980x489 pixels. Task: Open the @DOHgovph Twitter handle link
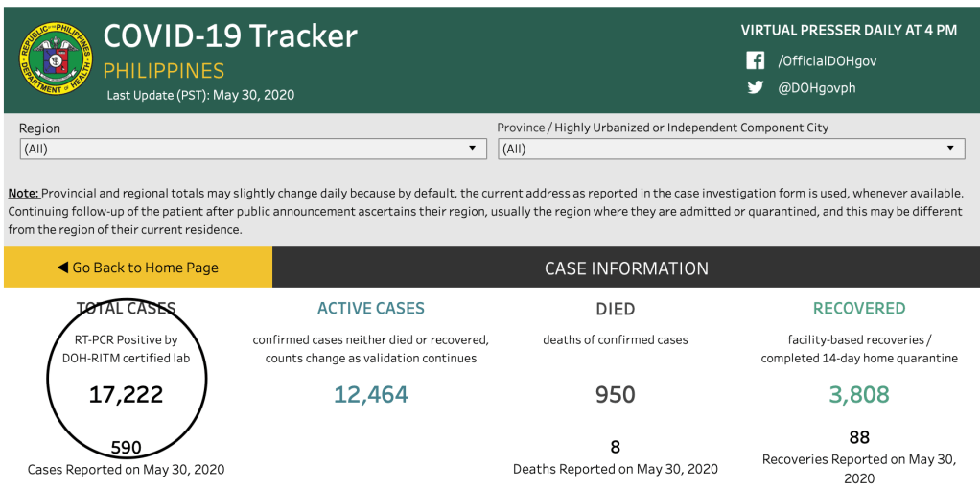coord(816,87)
